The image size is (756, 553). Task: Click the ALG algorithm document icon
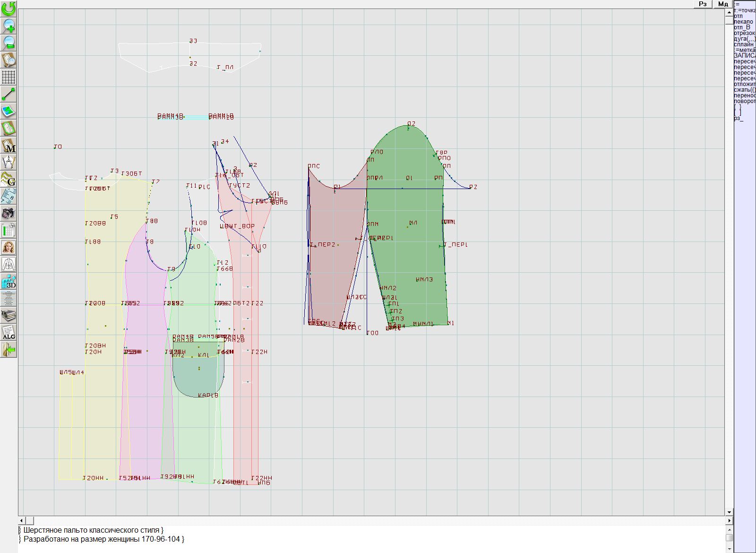pyautogui.click(x=9, y=332)
